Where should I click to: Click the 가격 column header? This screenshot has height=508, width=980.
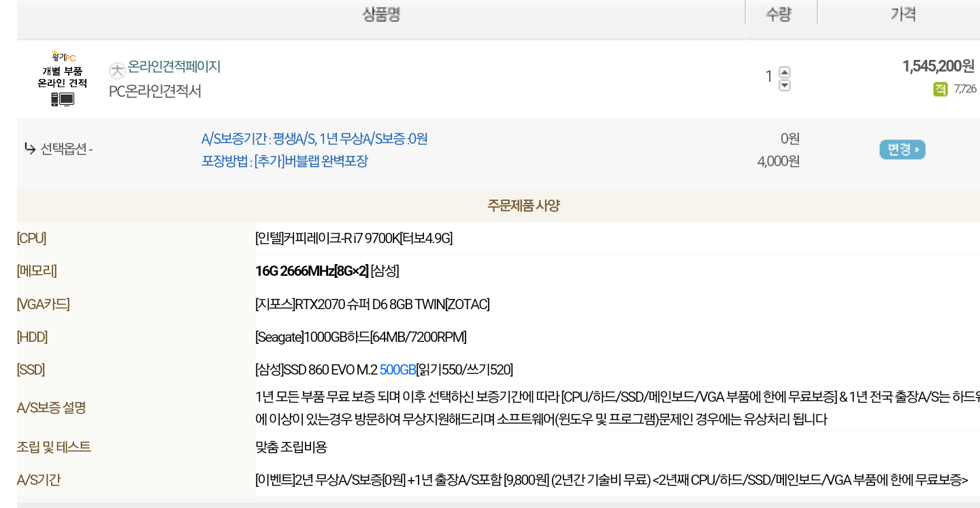pos(903,14)
